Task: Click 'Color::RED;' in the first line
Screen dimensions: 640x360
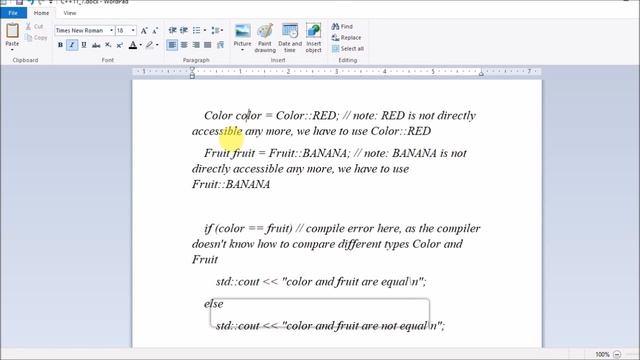Action: [307, 116]
